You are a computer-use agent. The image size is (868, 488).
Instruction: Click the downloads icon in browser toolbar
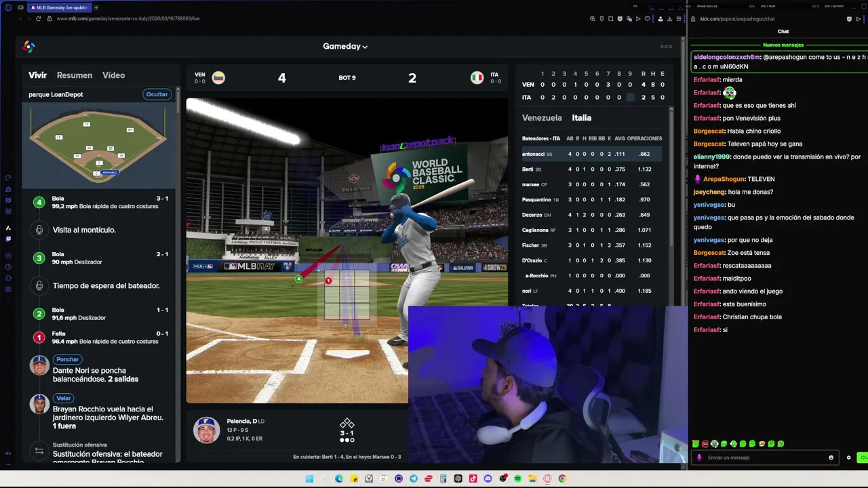click(x=670, y=19)
